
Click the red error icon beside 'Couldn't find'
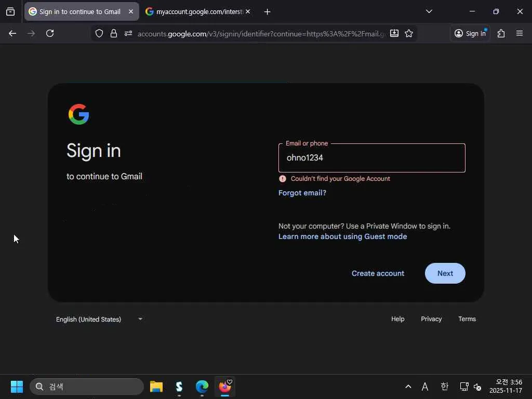[x=283, y=179]
